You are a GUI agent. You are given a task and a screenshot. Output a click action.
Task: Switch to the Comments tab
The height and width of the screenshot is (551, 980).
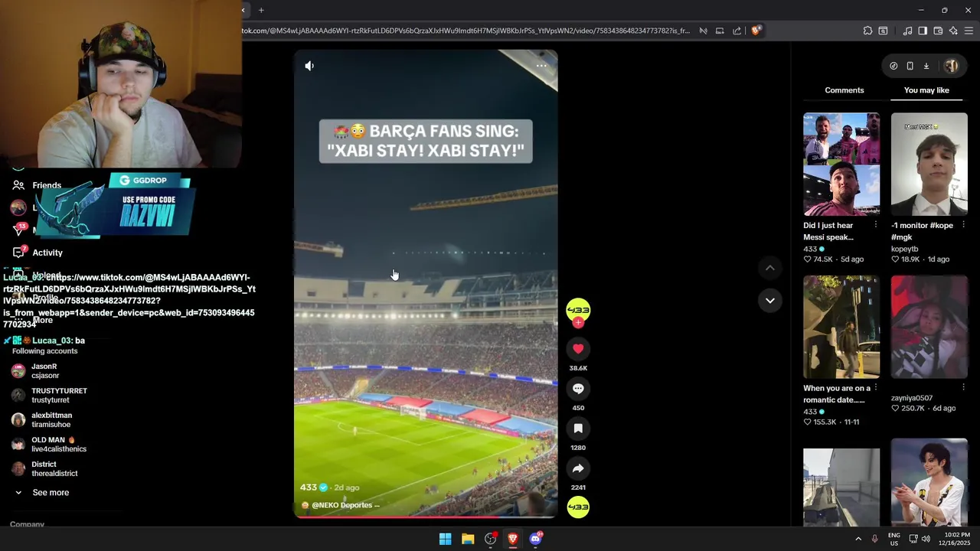[x=844, y=90]
